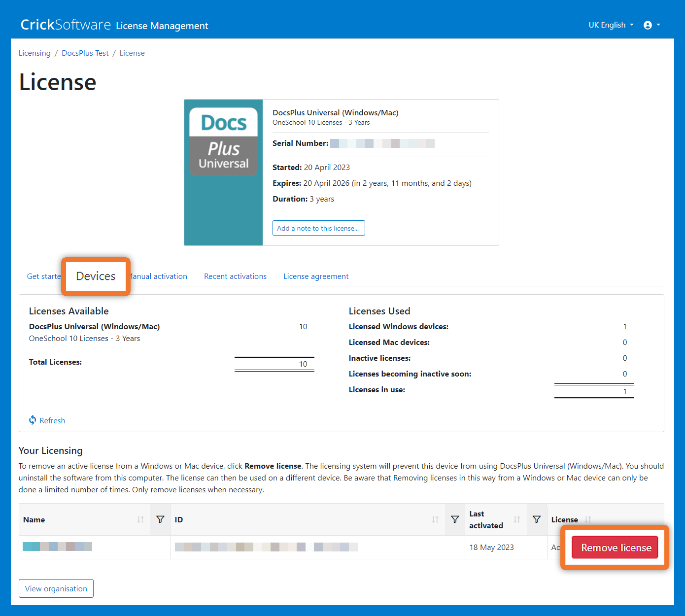
Task: Sort the License column
Action: [x=587, y=519]
